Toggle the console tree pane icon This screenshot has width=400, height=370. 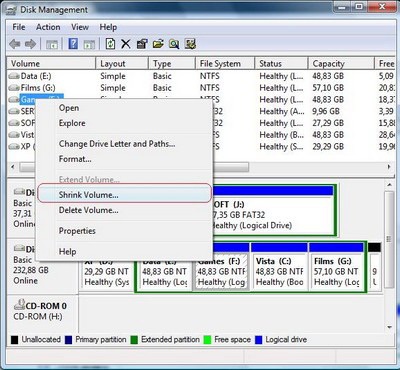pos(52,44)
